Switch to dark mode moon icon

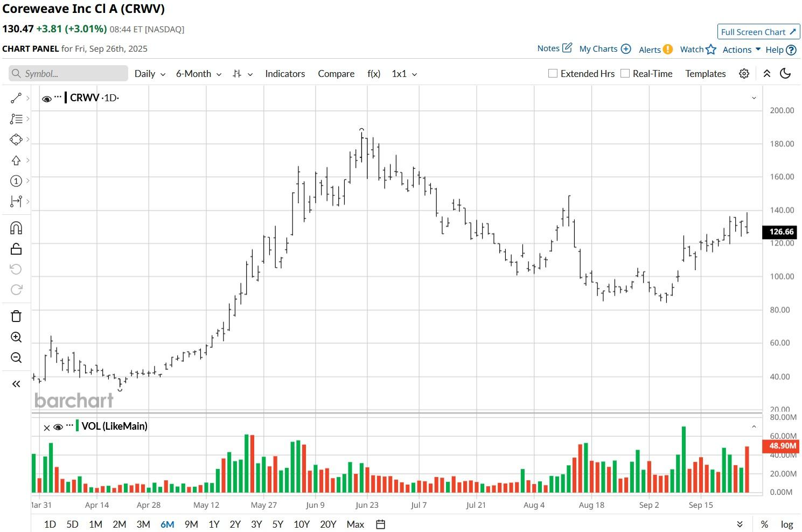785,74
